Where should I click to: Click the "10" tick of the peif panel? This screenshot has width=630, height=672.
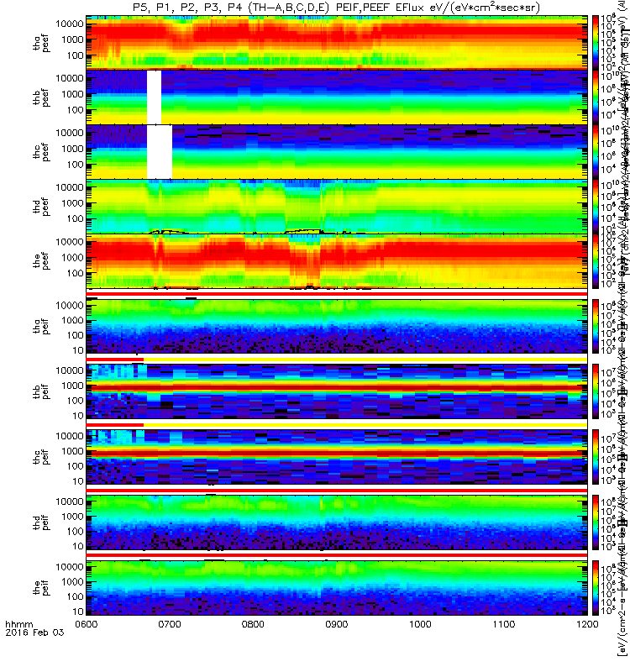[78, 612]
